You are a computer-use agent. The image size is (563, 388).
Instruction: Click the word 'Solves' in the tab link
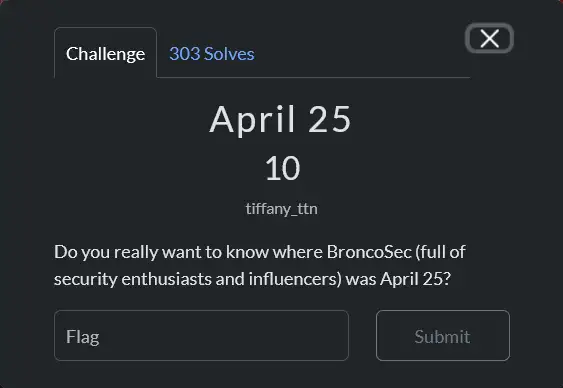click(229, 54)
